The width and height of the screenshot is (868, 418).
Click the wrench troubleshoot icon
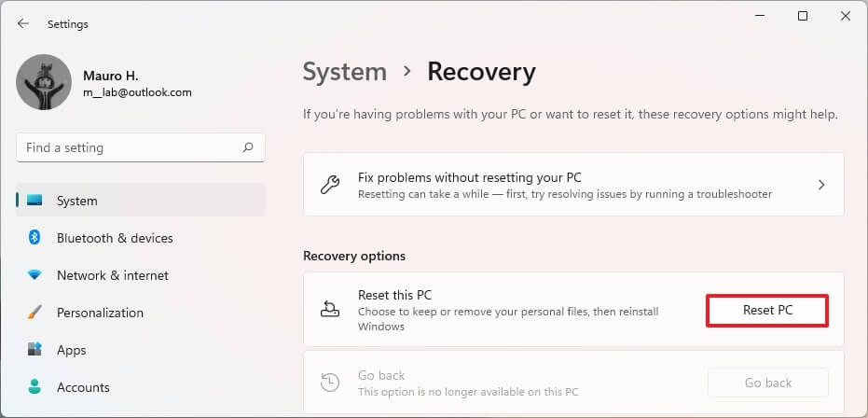330,185
